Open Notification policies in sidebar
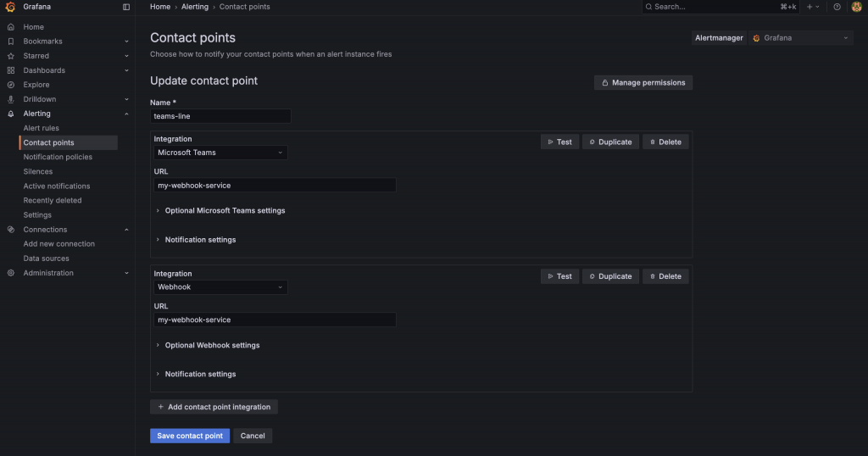This screenshot has width=868, height=456. (x=58, y=157)
